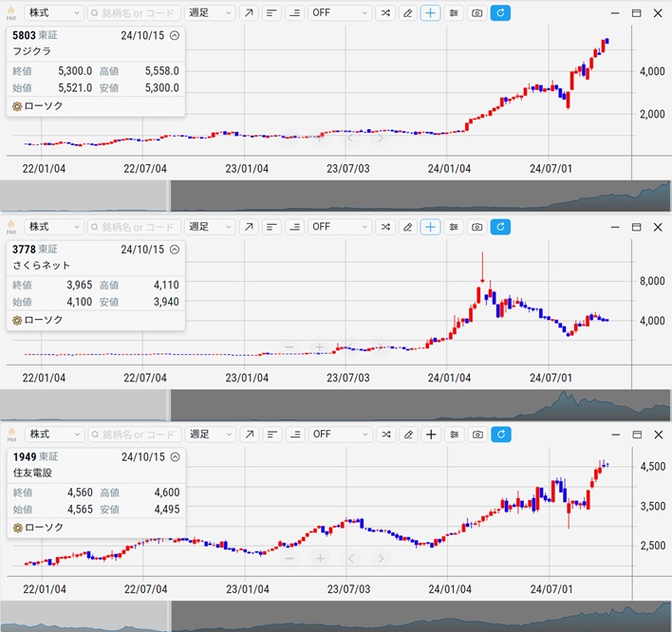Toggle the crosshair cursor in the Sakura Internet chart

coord(431,227)
